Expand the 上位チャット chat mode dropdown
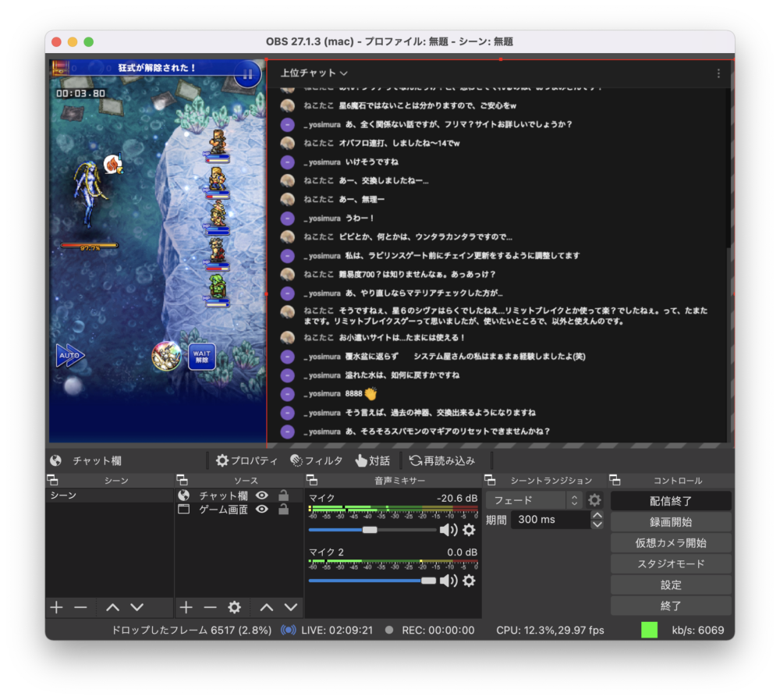Image resolution: width=780 pixels, height=700 pixels. click(x=314, y=73)
